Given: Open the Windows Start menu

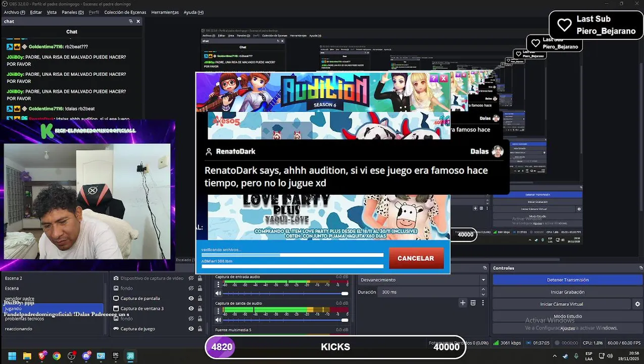Looking at the screenshot, I should (x=12, y=356).
